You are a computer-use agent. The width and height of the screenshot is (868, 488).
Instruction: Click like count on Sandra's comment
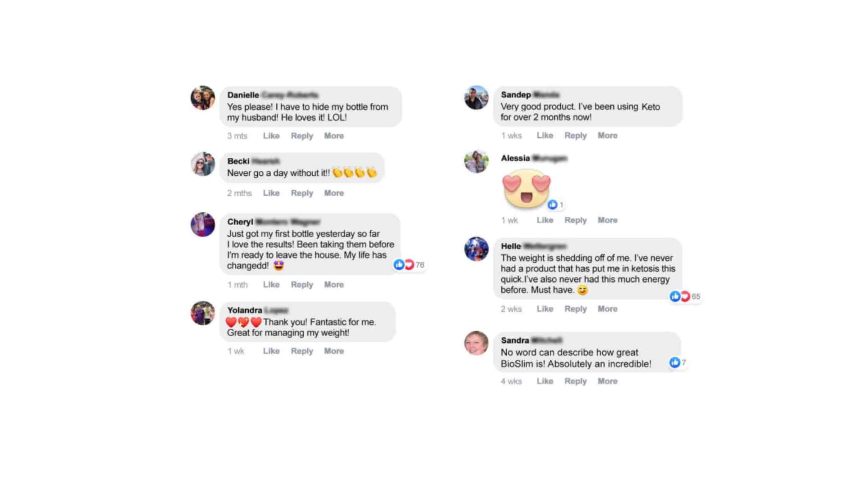[x=678, y=363]
